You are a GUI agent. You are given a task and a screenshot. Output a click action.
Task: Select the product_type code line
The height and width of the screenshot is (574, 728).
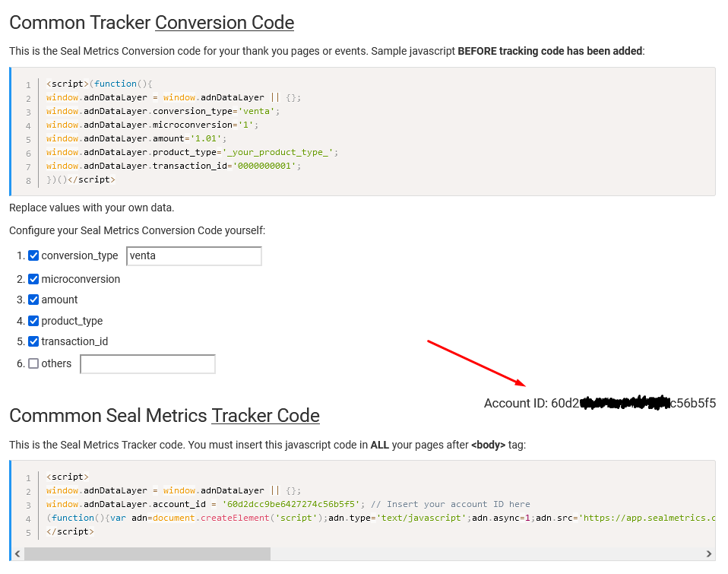tap(192, 152)
